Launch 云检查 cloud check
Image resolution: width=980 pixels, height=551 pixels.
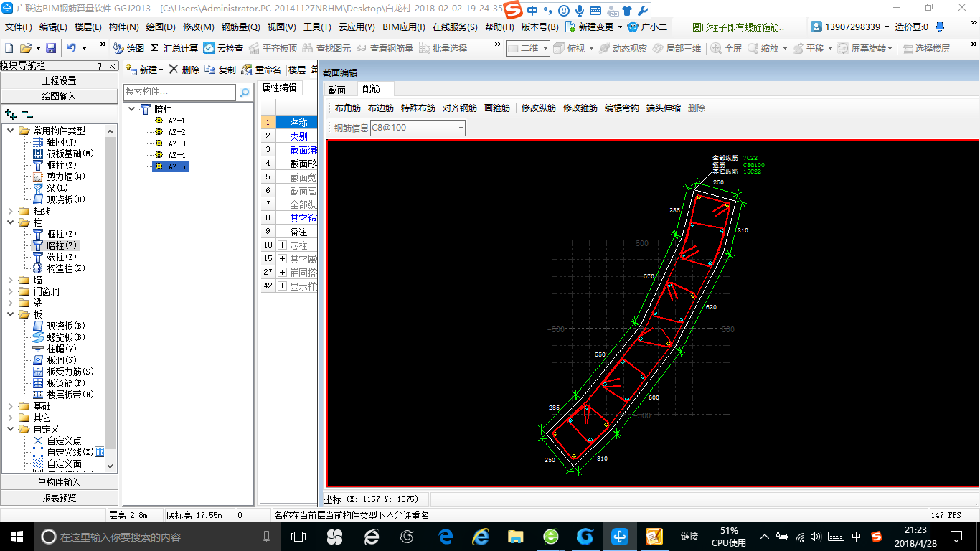[x=223, y=48]
